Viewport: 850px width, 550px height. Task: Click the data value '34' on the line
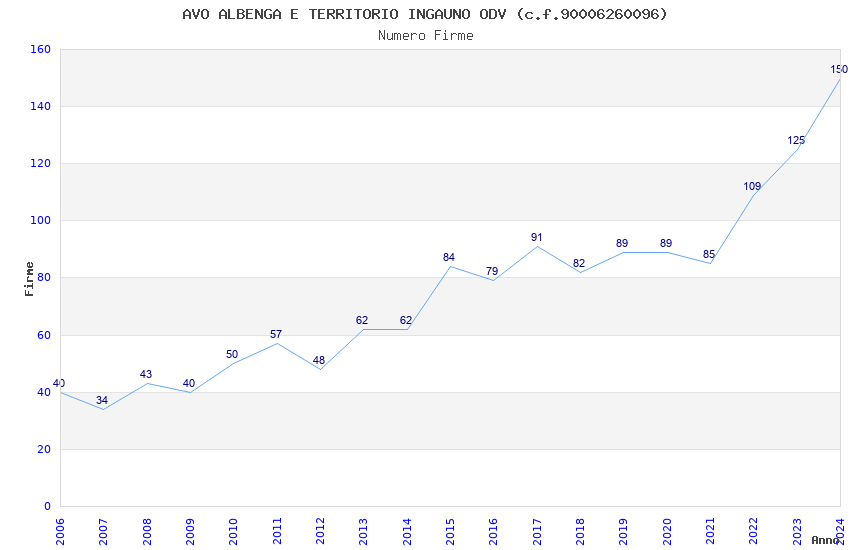click(102, 400)
